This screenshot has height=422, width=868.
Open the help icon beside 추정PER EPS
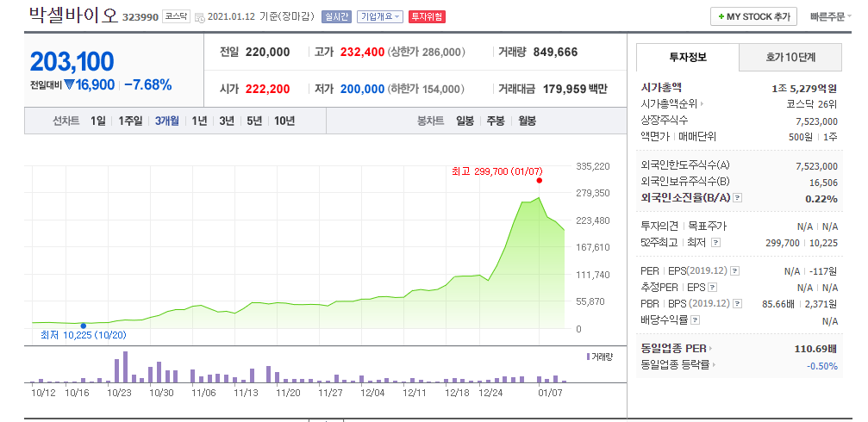[713, 287]
